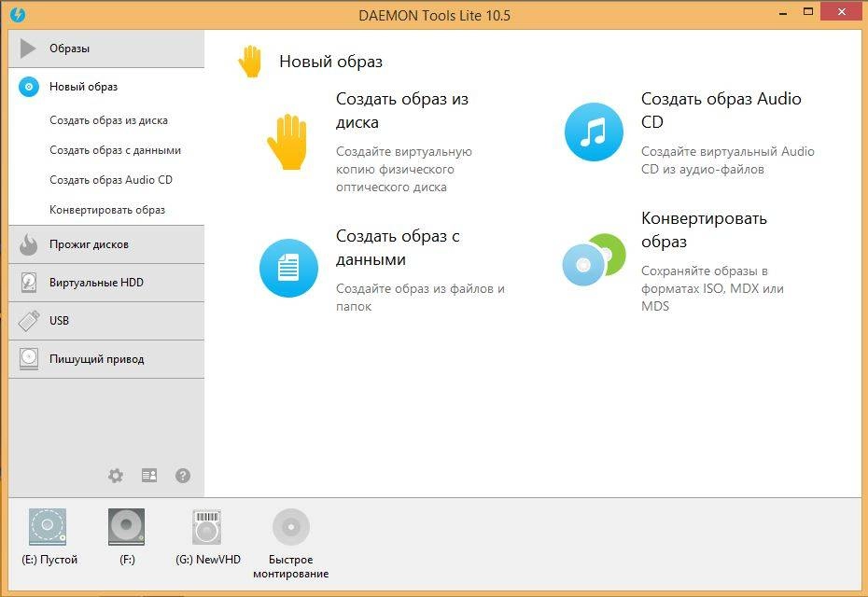This screenshot has height=597, width=868.
Task: Click the Пишущий привод drive icon
Action: pyautogui.click(x=28, y=358)
